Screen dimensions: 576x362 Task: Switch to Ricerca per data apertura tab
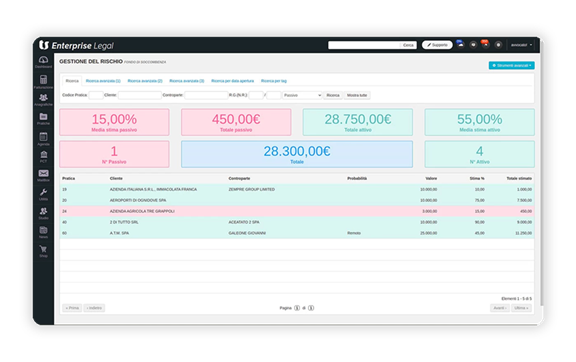[x=232, y=81]
